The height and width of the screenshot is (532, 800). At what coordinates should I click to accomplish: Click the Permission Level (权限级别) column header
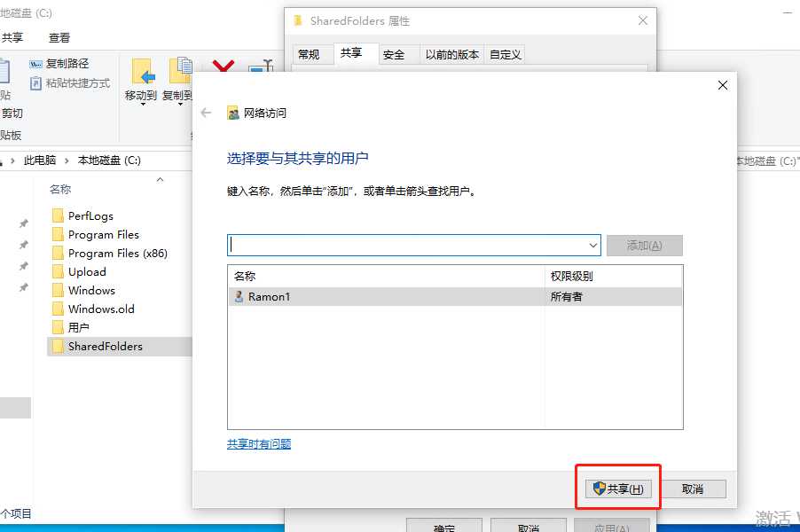coord(613,277)
